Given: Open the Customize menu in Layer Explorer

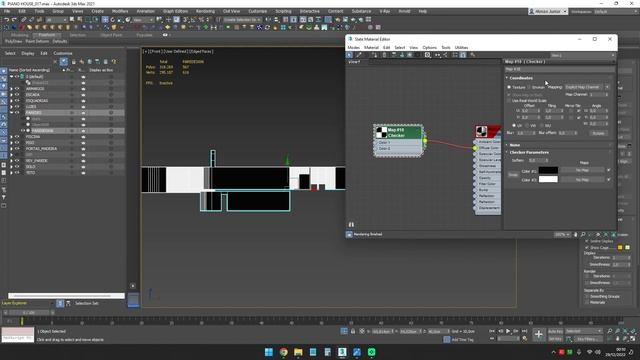Looking at the screenshot, I should pyautogui.click(x=63, y=53).
